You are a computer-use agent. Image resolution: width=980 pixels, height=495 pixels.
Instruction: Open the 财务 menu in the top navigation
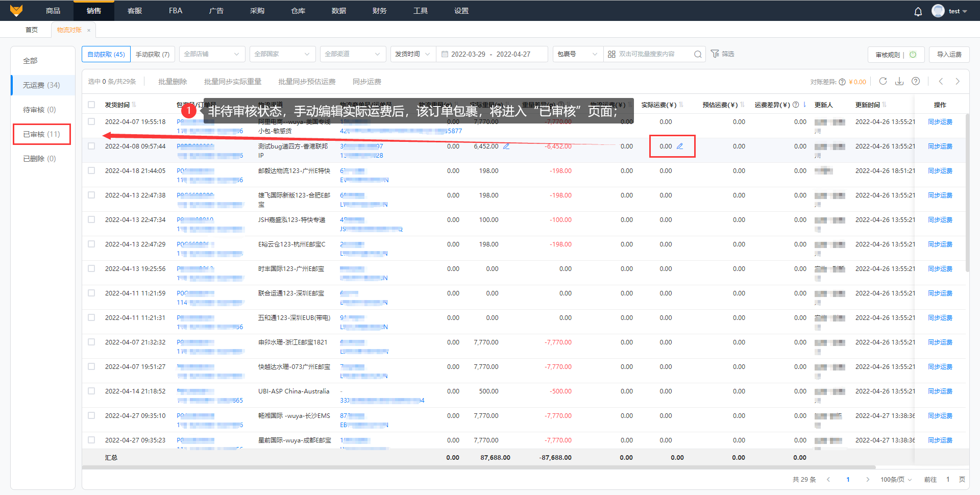[x=379, y=11]
